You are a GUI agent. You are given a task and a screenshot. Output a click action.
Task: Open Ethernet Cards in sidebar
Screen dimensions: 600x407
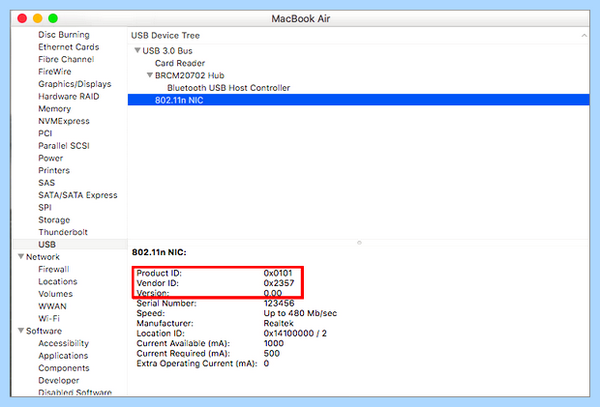coord(68,47)
